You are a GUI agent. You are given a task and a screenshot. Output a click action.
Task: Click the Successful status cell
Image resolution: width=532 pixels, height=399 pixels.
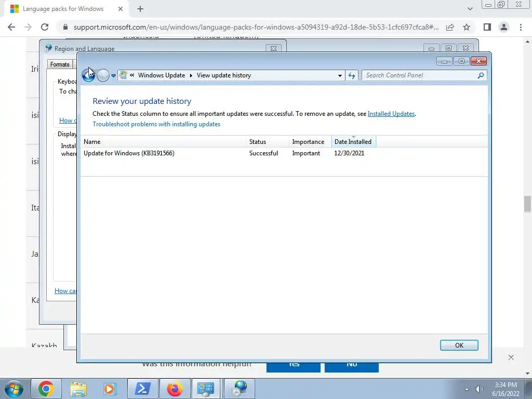coord(263,153)
